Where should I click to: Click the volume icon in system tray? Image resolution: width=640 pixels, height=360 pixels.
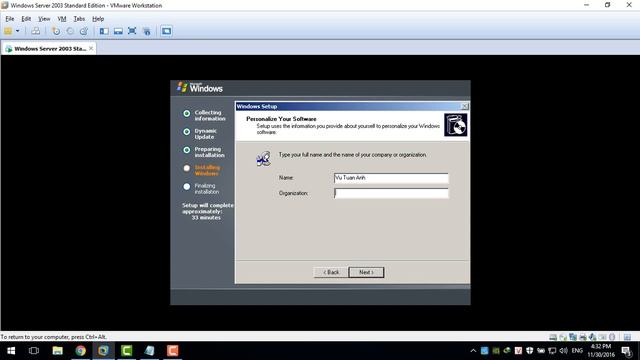[564, 351]
